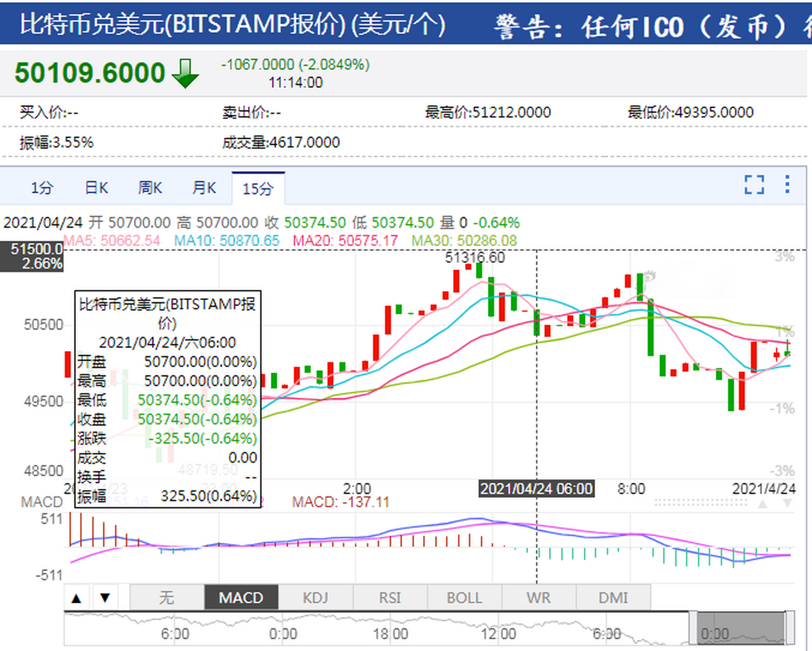Click the 最高价:51212.0000 value
The image size is (812, 651).
488,112
